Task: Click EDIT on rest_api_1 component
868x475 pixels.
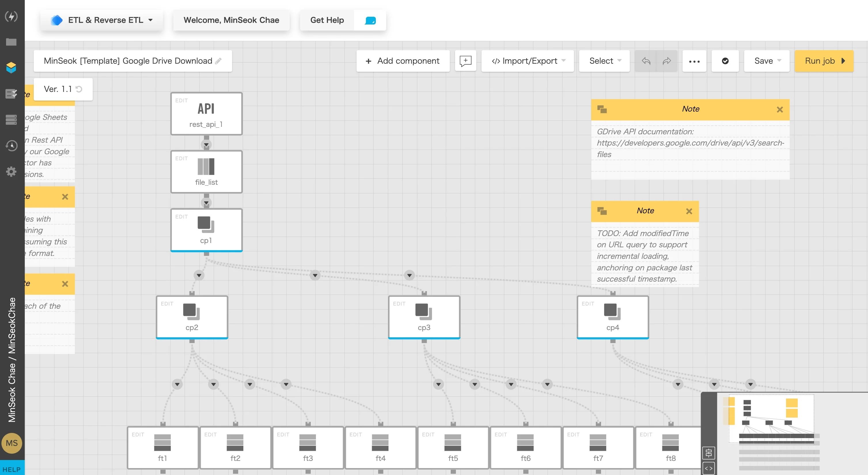Action: 182,101
